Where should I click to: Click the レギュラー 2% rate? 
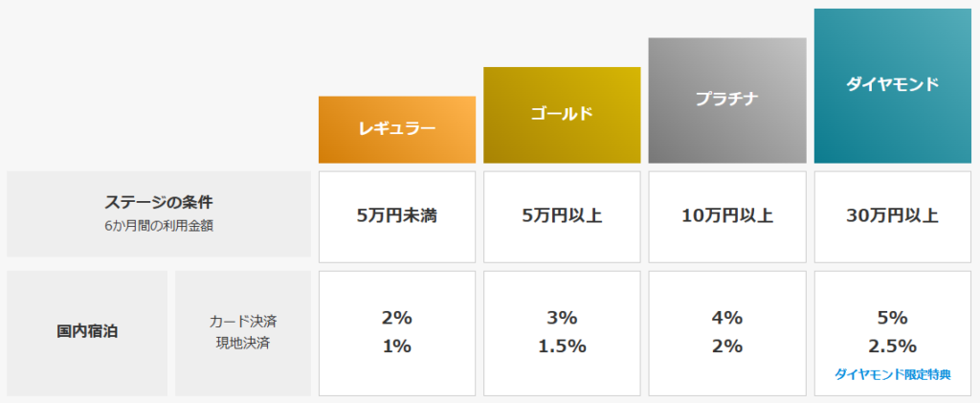point(396,318)
